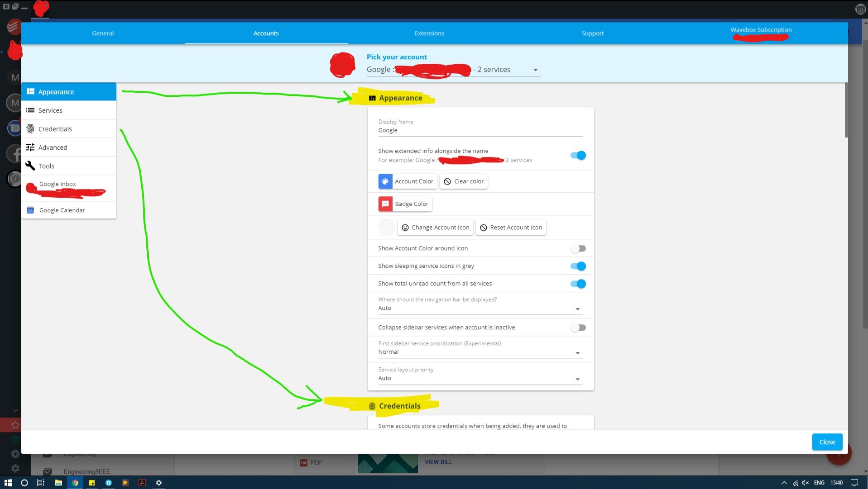Click the Facebook app icon in the sidebar
The image size is (868, 489).
(x=14, y=153)
